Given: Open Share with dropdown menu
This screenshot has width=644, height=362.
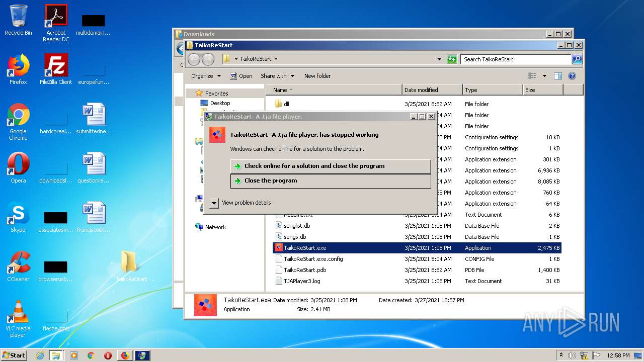Looking at the screenshot, I should [x=277, y=76].
